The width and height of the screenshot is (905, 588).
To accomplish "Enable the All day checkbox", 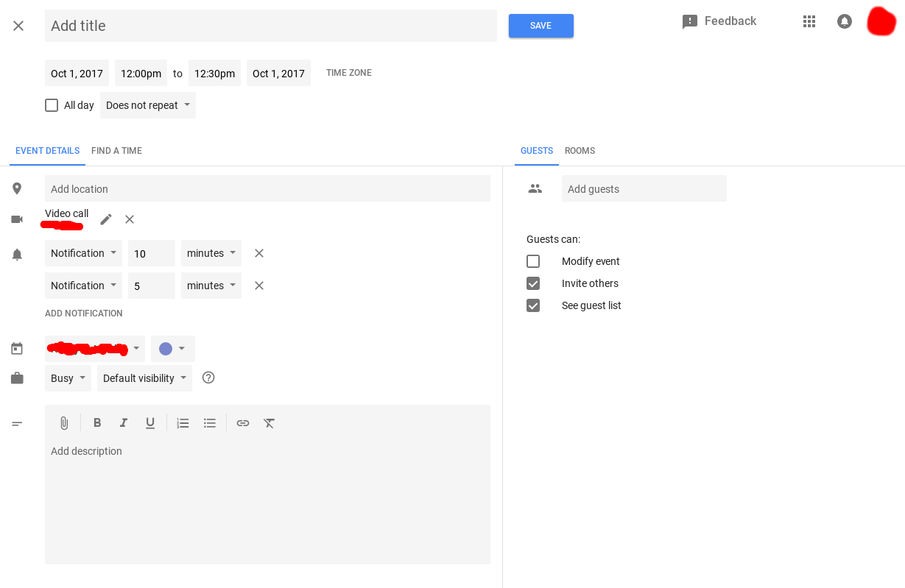I will 52,105.
